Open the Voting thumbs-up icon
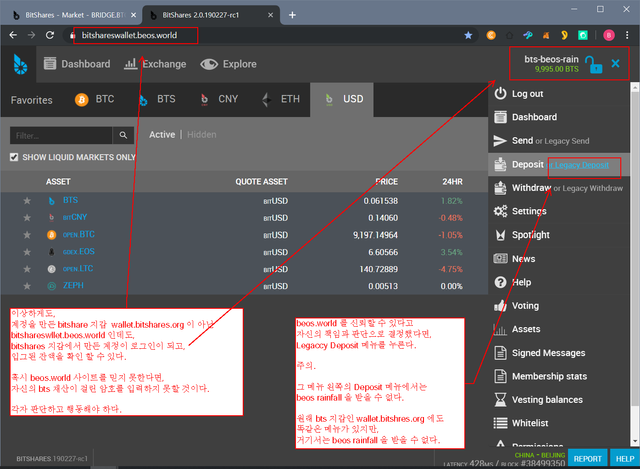 500,305
